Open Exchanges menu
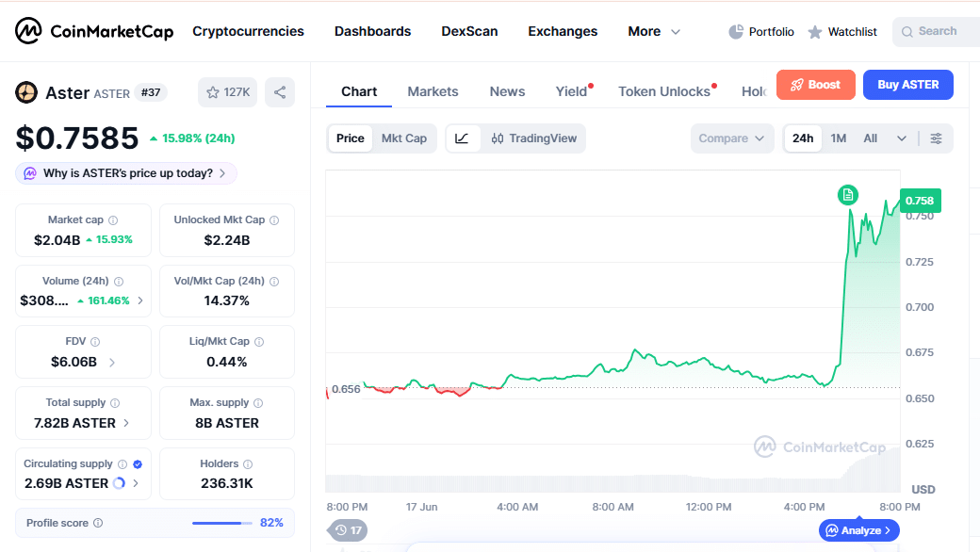This screenshot has height=552, width=980. click(x=563, y=31)
